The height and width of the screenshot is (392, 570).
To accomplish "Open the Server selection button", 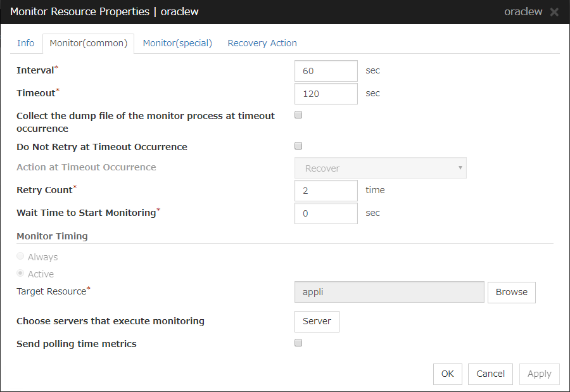I will click(x=317, y=321).
